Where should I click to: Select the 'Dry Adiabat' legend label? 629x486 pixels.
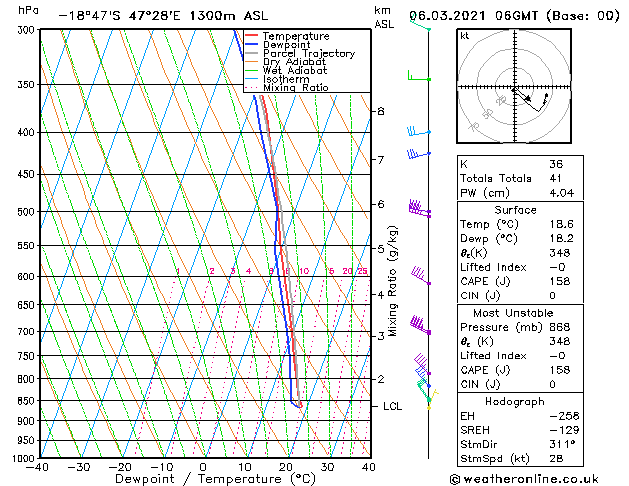pyautogui.click(x=294, y=62)
